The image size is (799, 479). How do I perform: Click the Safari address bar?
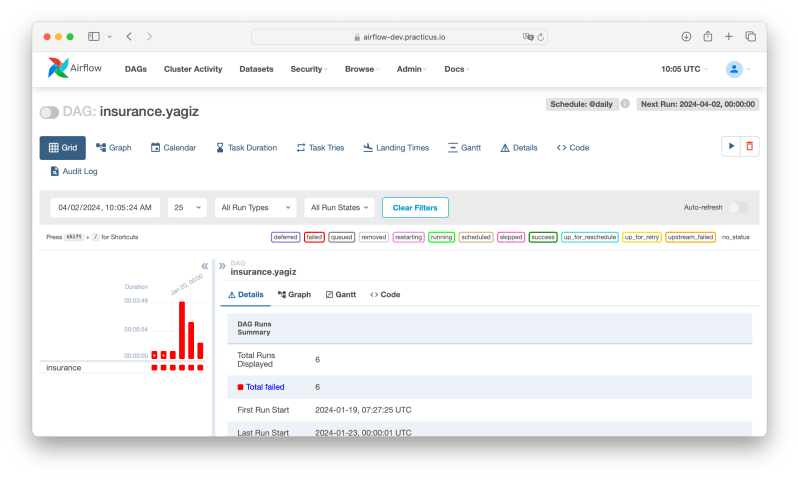click(x=399, y=37)
